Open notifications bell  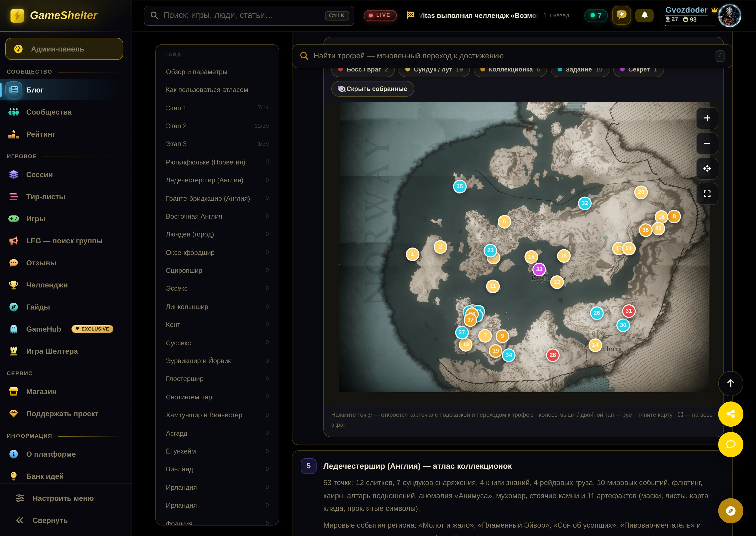[644, 15]
